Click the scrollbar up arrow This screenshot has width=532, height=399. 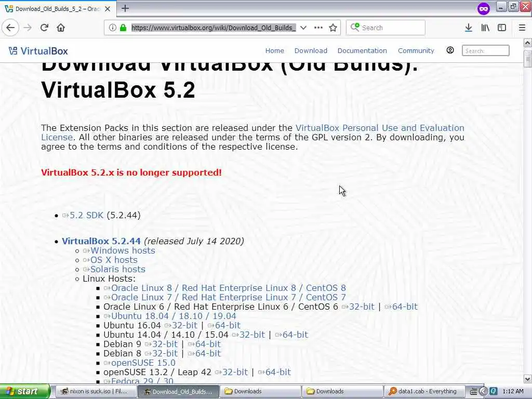[x=528, y=43]
